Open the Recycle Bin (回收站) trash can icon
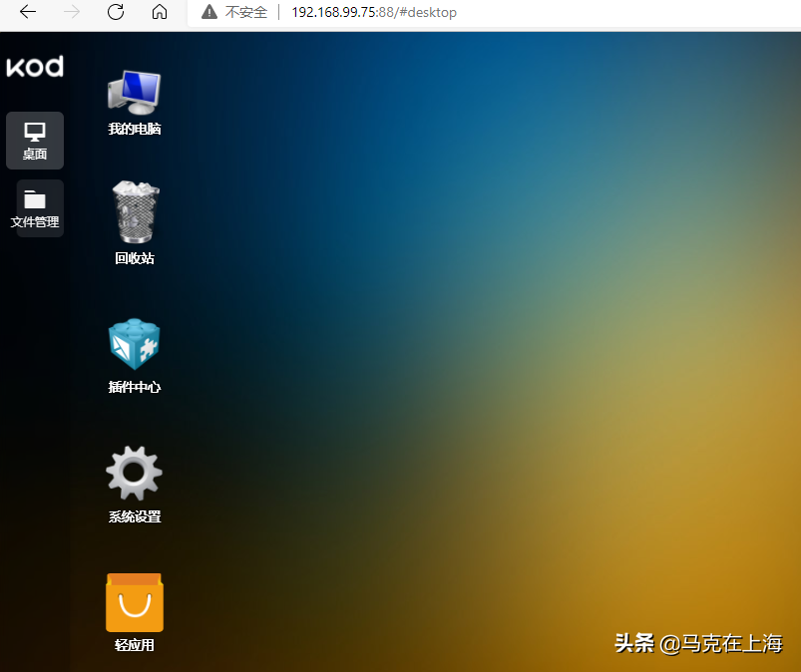The height and width of the screenshot is (672, 801). (134, 212)
